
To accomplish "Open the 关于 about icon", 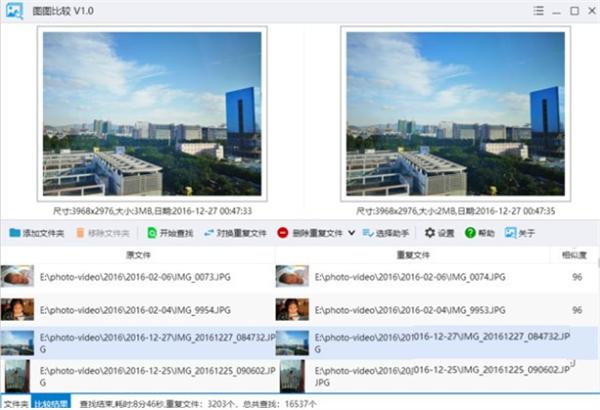I will 510,232.
